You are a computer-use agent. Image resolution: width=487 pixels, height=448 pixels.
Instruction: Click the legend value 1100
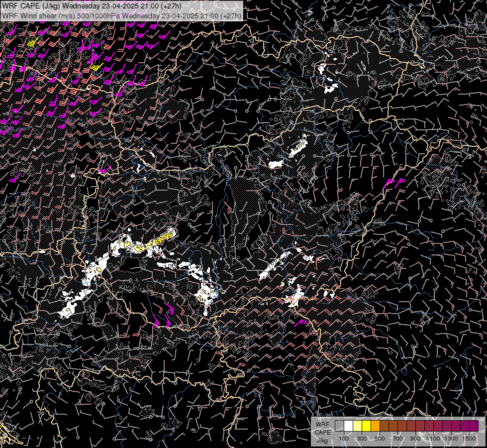pos(433,439)
